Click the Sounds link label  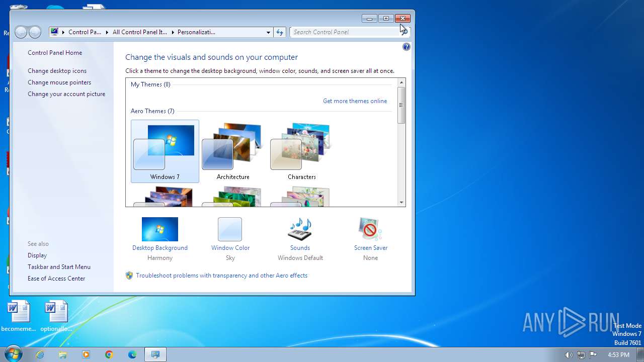(x=300, y=248)
